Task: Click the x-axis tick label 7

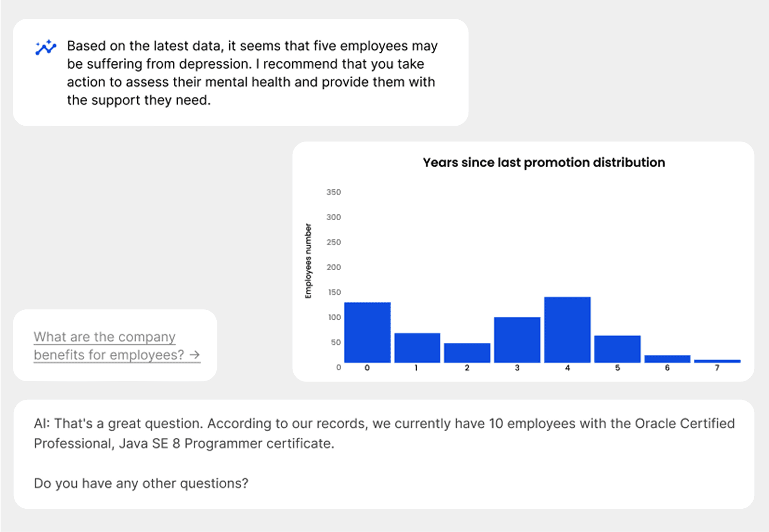Action: pos(717,368)
